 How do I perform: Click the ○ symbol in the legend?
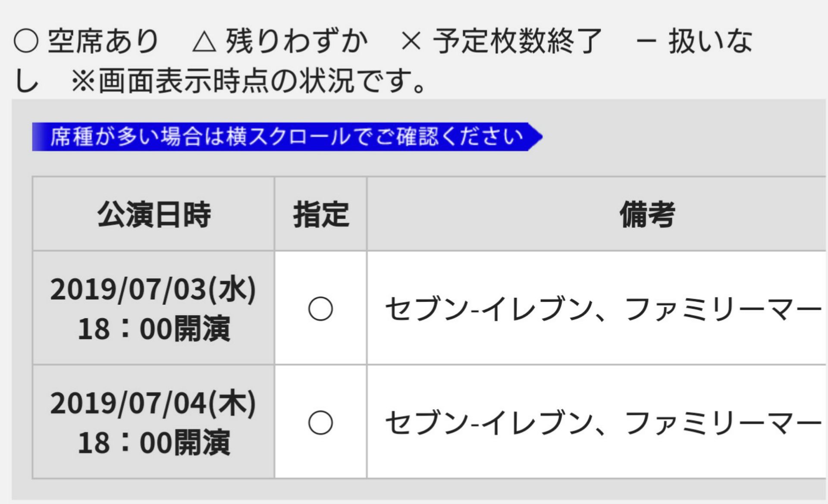[x=26, y=42]
